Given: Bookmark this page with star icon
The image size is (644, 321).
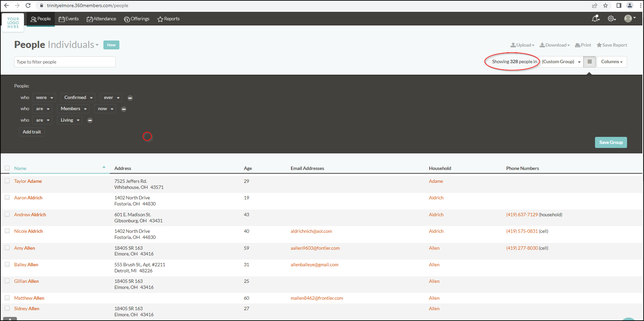Looking at the screenshot, I should coord(605,5).
